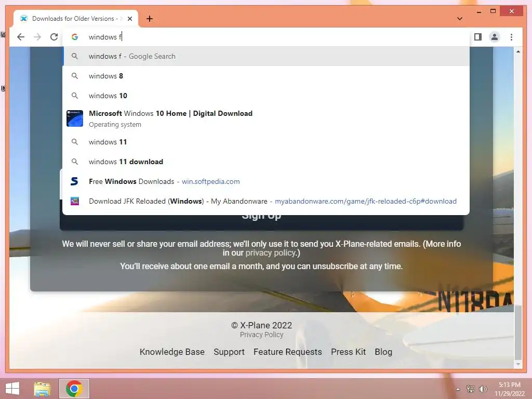Close the Downloads for Older Versions tab

(x=129, y=19)
